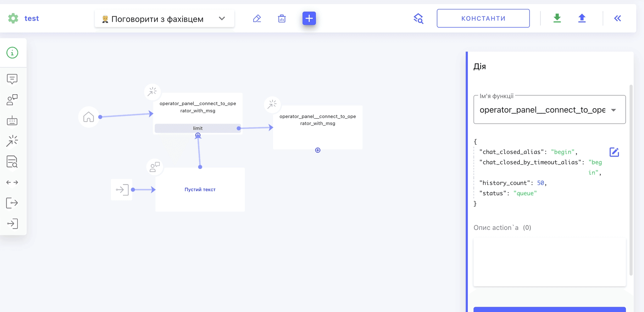Open the search-in-scenario magnifier icon

click(x=419, y=19)
